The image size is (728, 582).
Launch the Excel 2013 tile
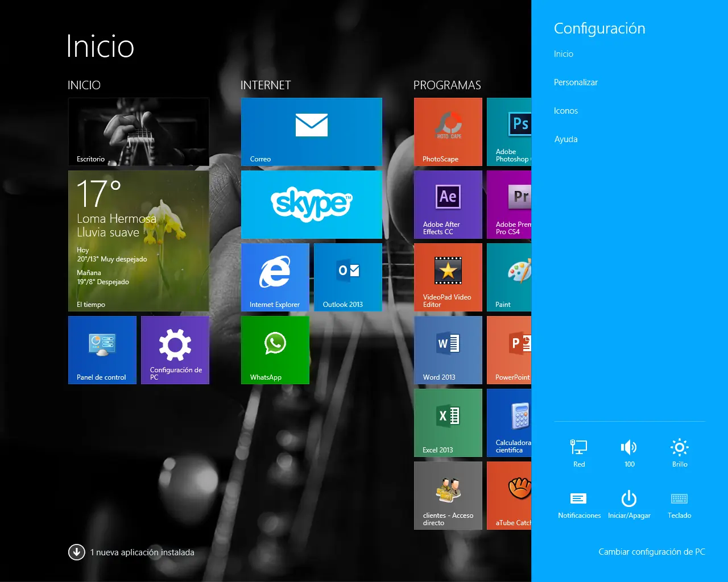[x=448, y=423]
